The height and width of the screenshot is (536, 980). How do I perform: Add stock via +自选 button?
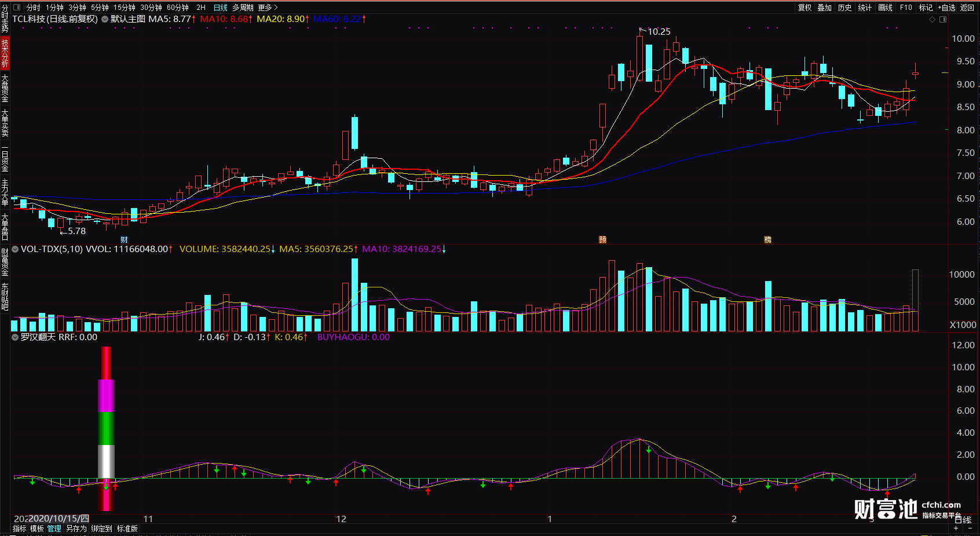click(946, 8)
